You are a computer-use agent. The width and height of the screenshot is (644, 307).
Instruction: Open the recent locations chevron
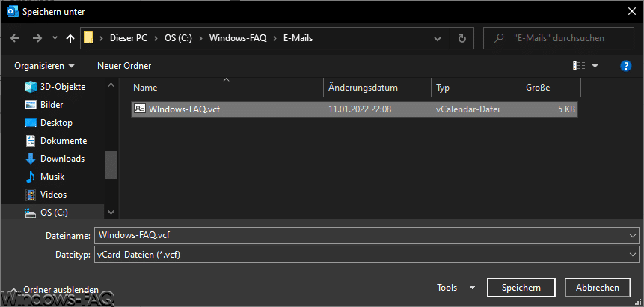coord(55,38)
